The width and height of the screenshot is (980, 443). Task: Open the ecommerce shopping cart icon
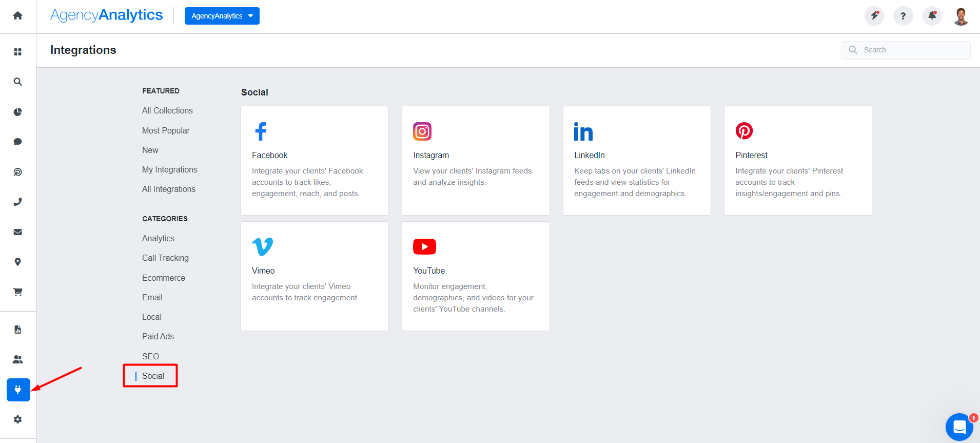pyautogui.click(x=17, y=292)
